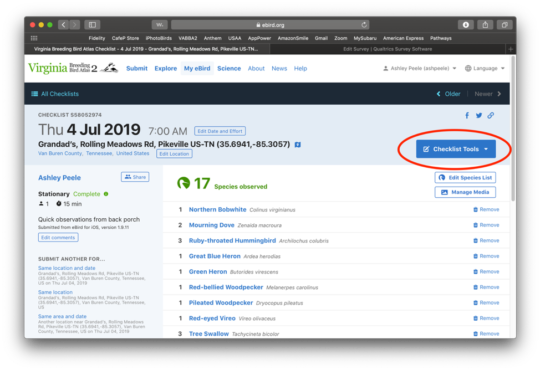Show the Safari sidebar
Image resolution: width=540 pixels, height=370 pixels.
tap(92, 25)
